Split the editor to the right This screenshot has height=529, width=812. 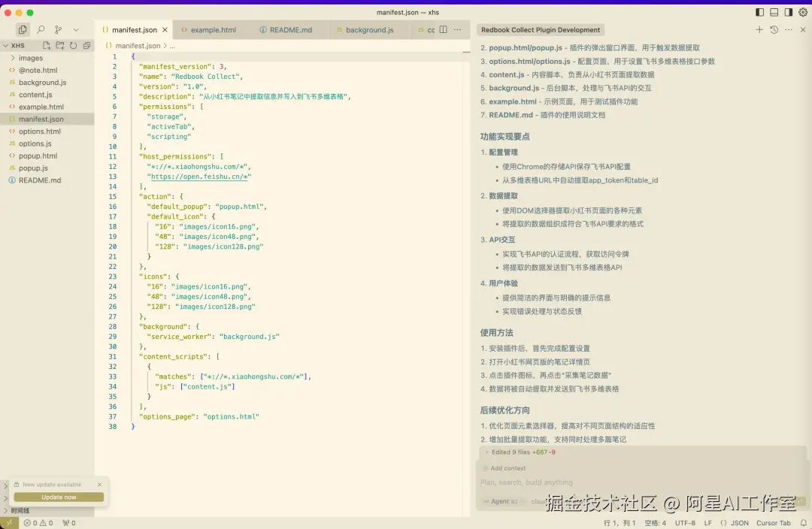pyautogui.click(x=444, y=29)
